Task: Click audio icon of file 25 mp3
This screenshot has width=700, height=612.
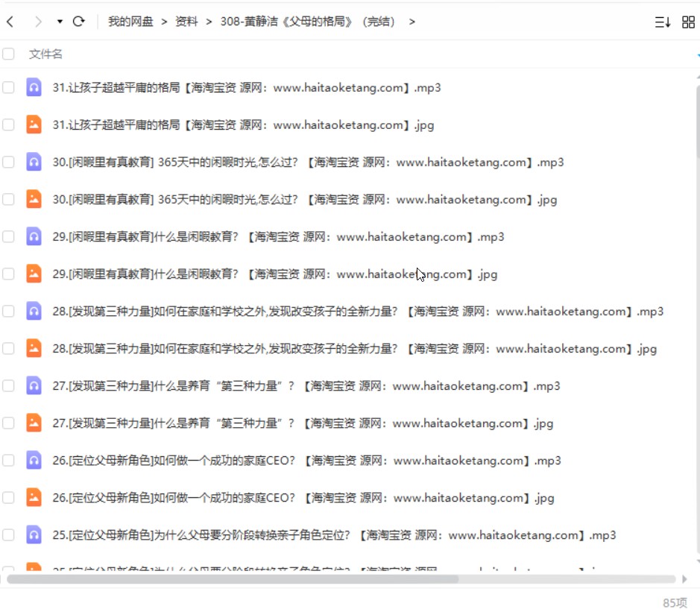Action: coord(34,534)
